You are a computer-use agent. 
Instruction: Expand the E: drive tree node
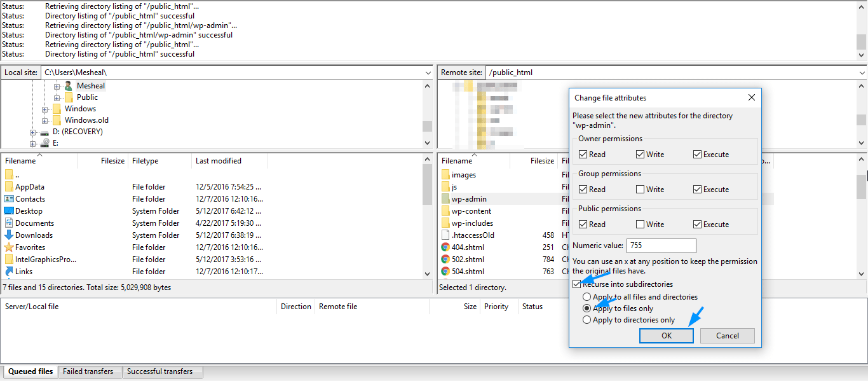point(32,143)
